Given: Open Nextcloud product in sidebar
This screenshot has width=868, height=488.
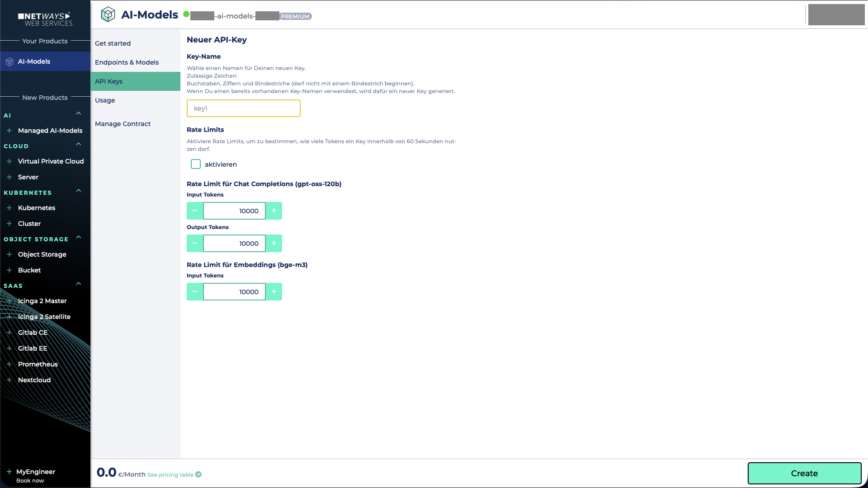Looking at the screenshot, I should [34, 380].
